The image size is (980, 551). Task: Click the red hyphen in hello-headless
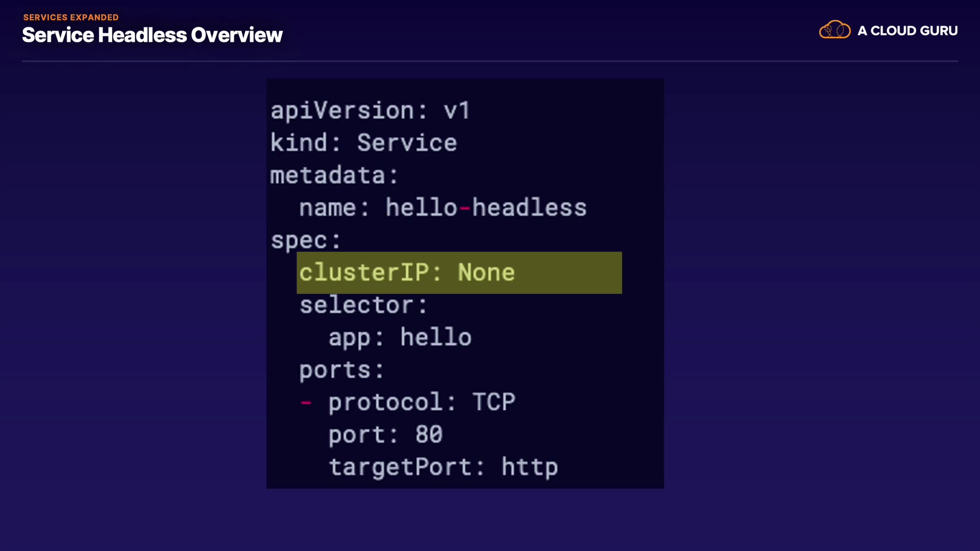[x=464, y=208]
